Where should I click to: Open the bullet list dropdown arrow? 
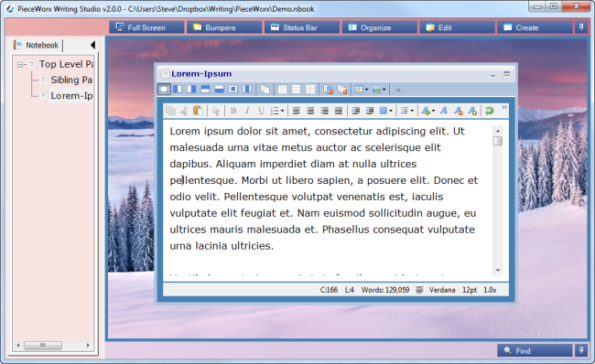[x=282, y=111]
